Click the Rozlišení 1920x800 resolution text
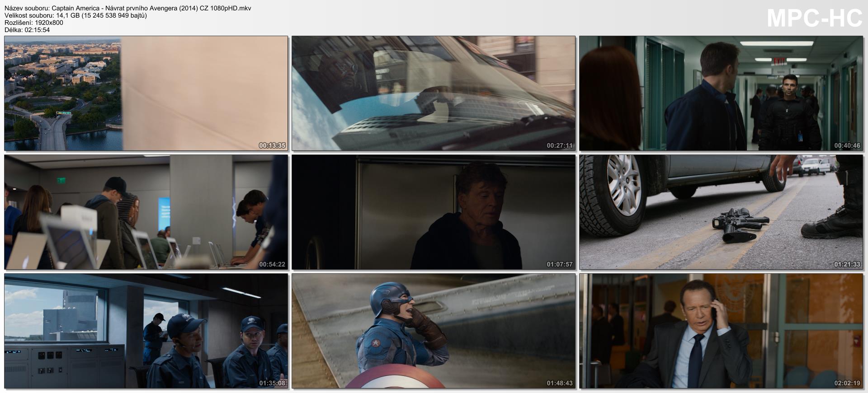This screenshot has width=868, height=393. click(x=34, y=23)
